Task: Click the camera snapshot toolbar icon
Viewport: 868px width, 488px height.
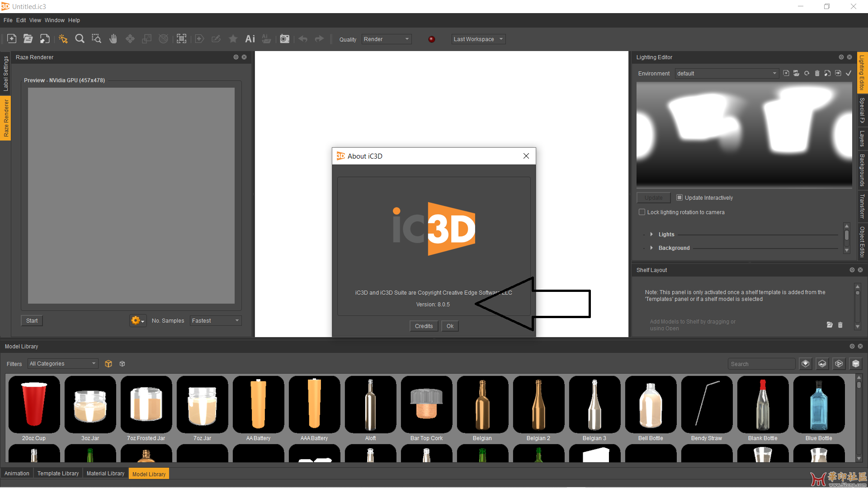Action: point(284,39)
